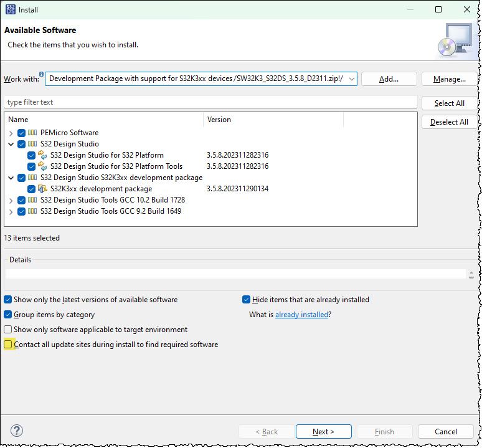Sort by the Name column header
The height and width of the screenshot is (448, 482).
click(x=104, y=120)
